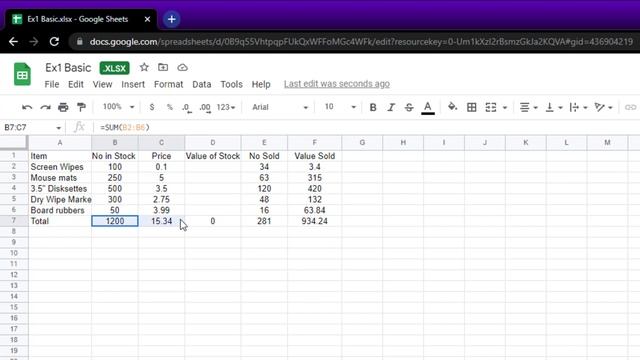Image resolution: width=640 pixels, height=360 pixels.
Task: Select cell showing 281
Action: tap(264, 221)
